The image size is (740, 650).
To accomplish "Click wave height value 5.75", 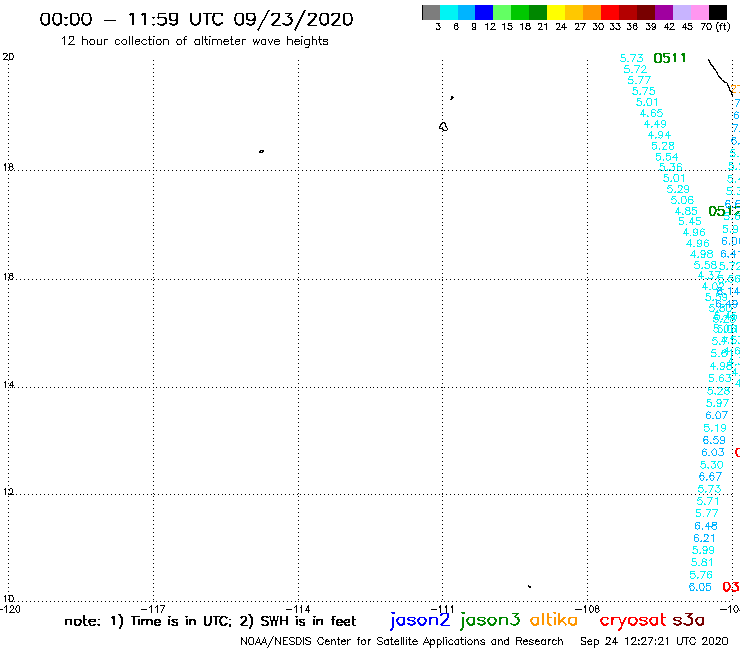I will [643, 91].
